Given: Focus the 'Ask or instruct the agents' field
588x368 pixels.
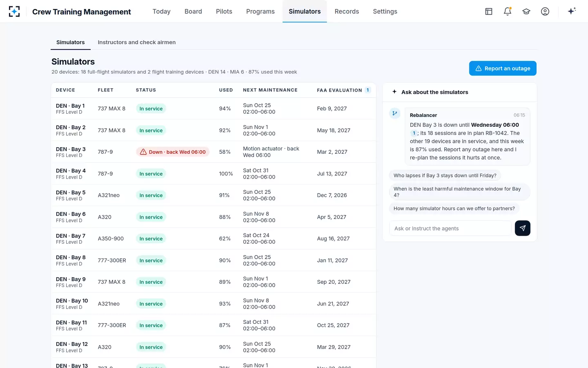Looking at the screenshot, I should tap(450, 228).
